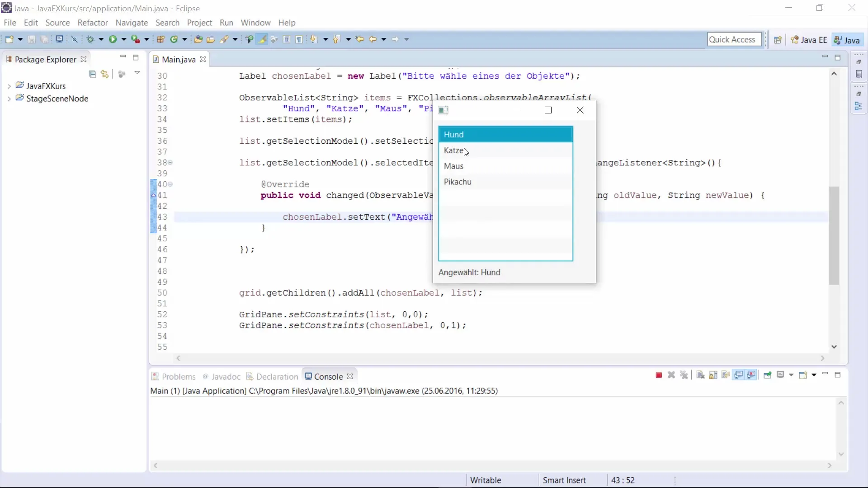Switch to the Java perspective
Image resolution: width=868 pixels, height=488 pixels.
pos(847,40)
